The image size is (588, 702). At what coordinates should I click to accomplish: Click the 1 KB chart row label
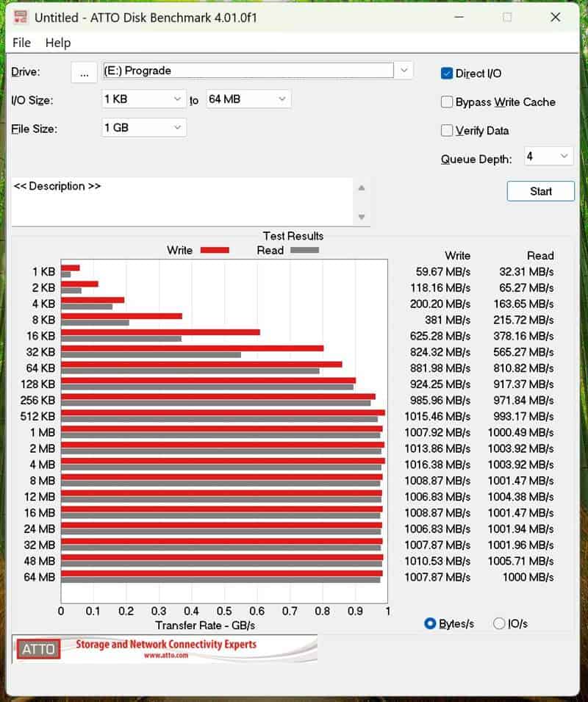coord(43,272)
